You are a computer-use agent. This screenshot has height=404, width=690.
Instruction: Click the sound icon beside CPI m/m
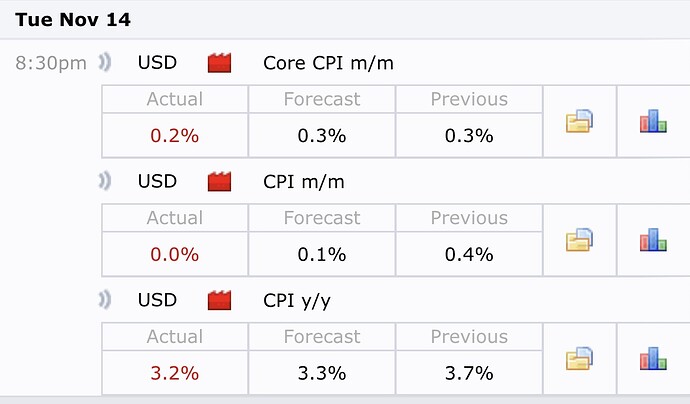(x=104, y=182)
